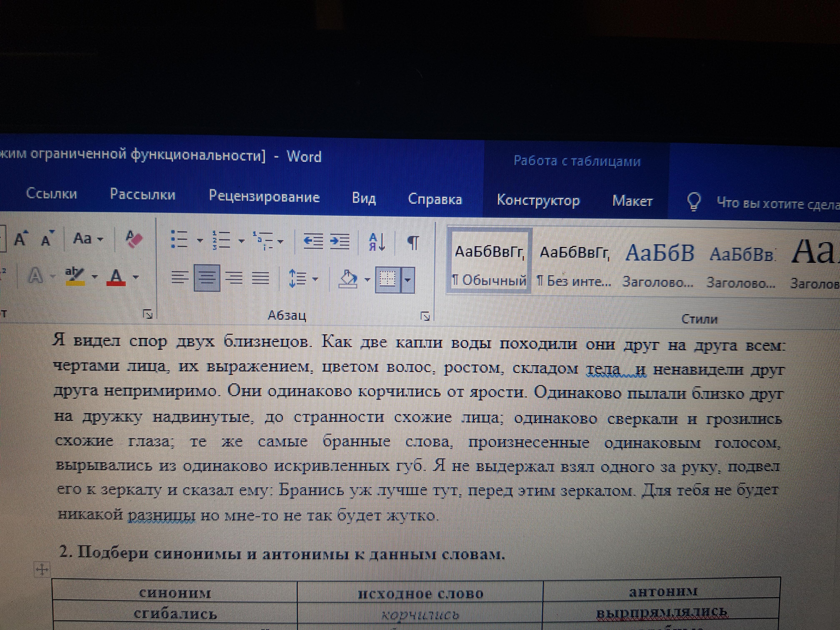The width and height of the screenshot is (840, 630).
Task: Apply shading with the paint bucket icon
Action: pyautogui.click(x=349, y=279)
